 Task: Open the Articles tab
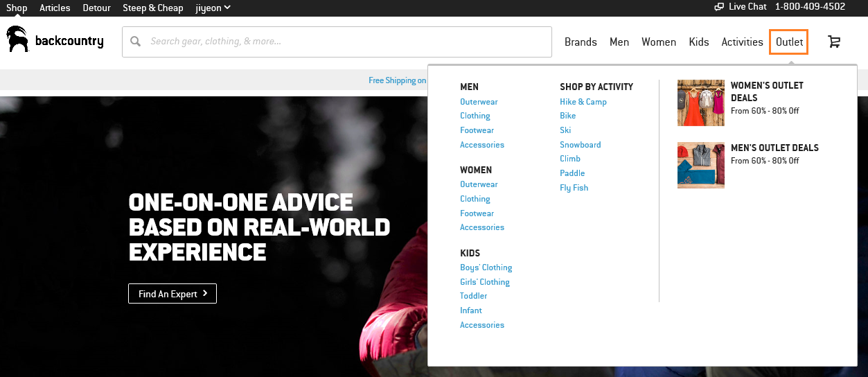pyautogui.click(x=55, y=8)
